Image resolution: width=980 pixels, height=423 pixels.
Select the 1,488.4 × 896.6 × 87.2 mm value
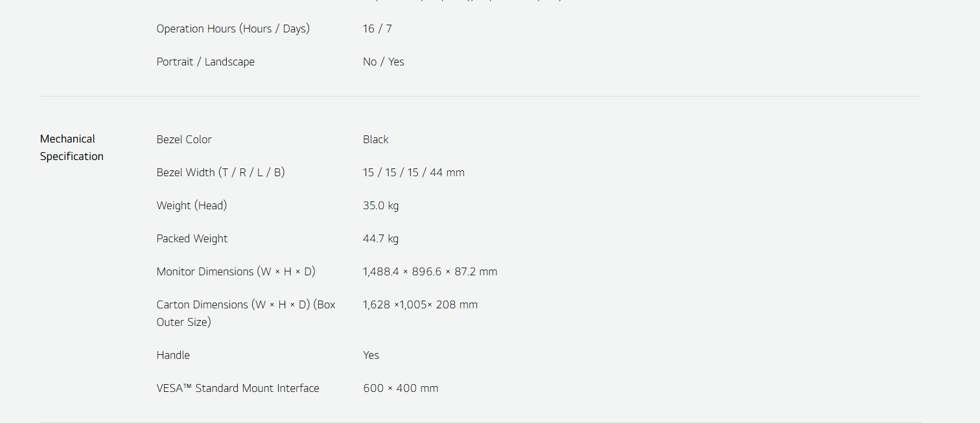coord(430,272)
